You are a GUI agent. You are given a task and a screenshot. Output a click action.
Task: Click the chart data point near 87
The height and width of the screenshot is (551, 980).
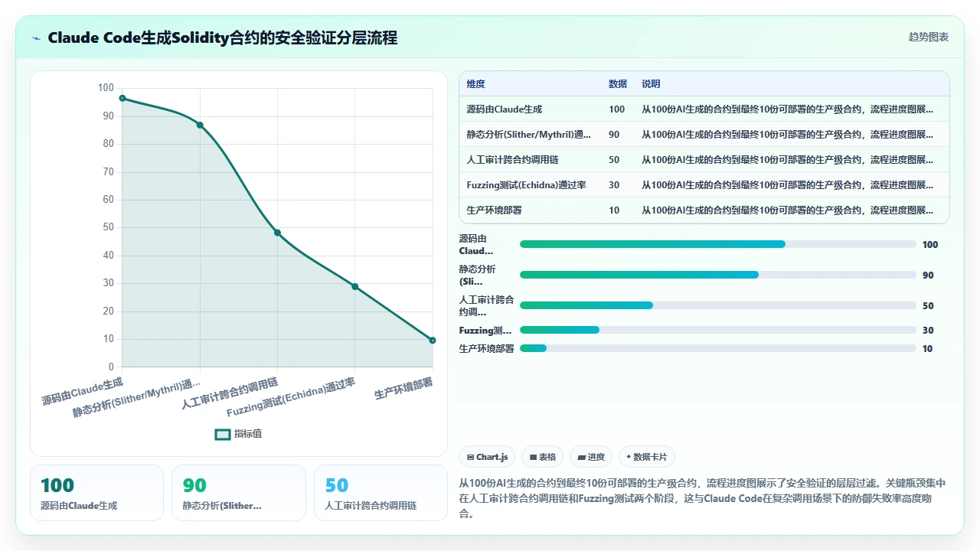[200, 125]
